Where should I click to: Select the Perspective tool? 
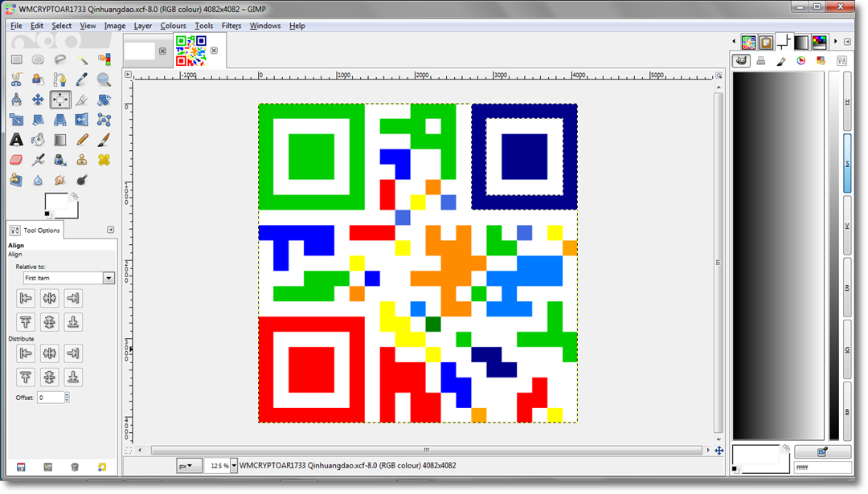pos(59,120)
